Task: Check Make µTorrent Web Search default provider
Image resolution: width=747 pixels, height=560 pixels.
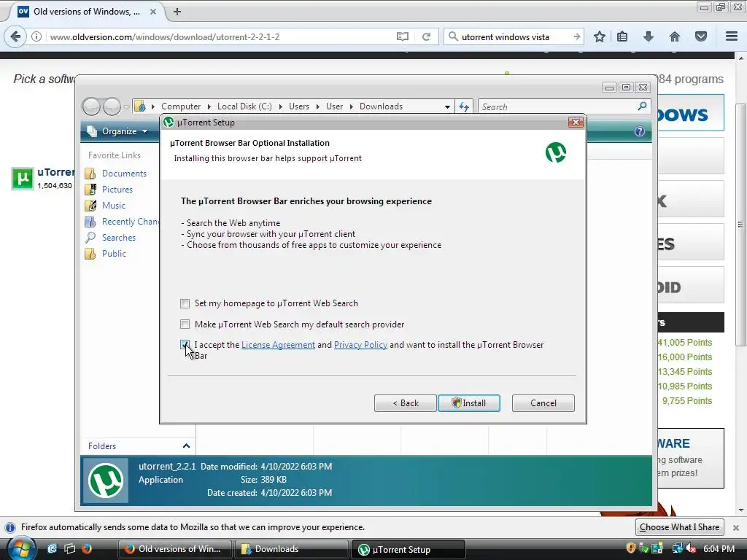Action: coord(185,324)
